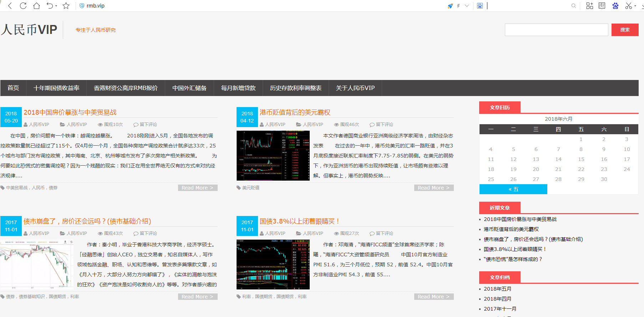
Task: Open recent post "债市恐慌"是怎样炼成的？
Action: pos(513,259)
